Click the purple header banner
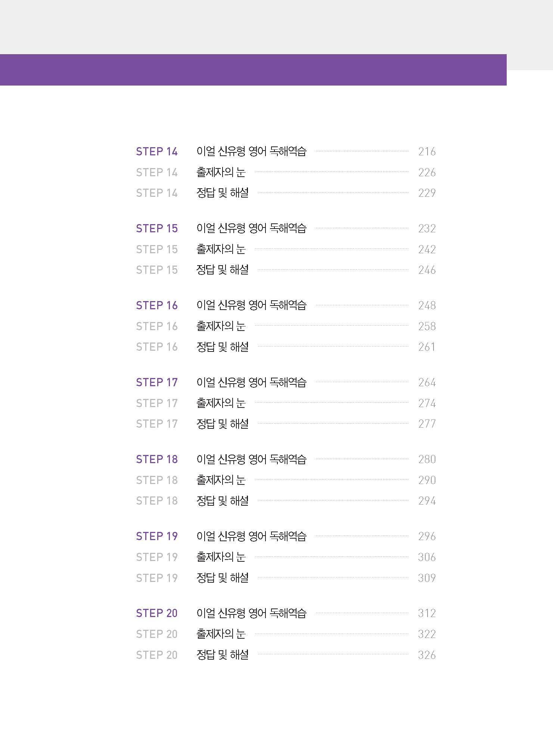The height and width of the screenshot is (756, 553). (x=253, y=70)
